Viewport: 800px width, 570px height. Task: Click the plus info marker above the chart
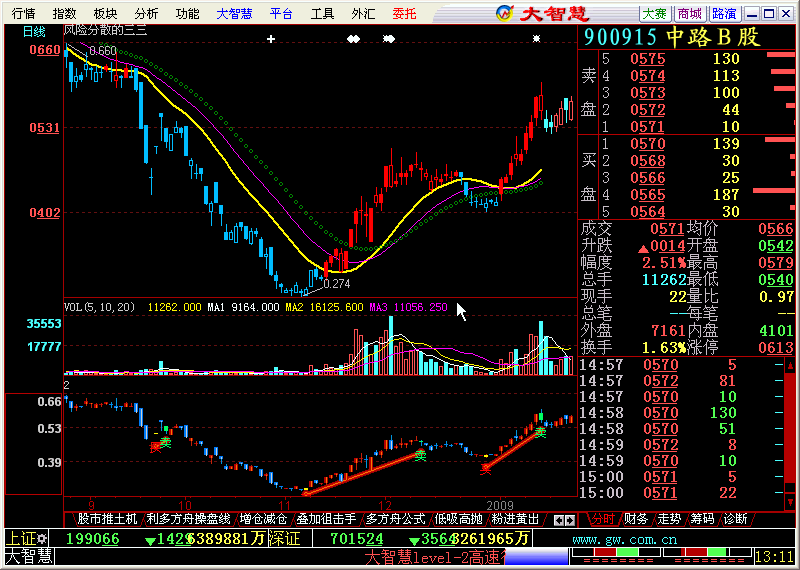tap(271, 39)
